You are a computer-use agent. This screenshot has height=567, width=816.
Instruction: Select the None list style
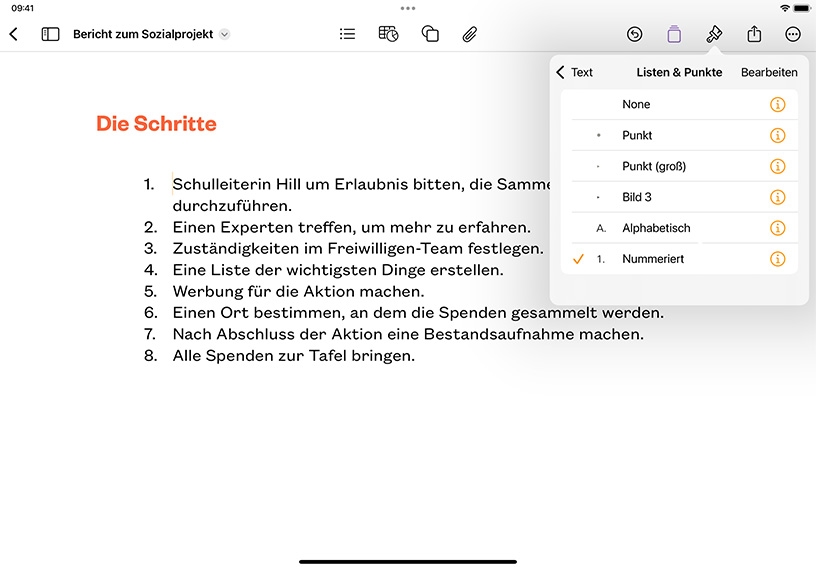pyautogui.click(x=679, y=105)
